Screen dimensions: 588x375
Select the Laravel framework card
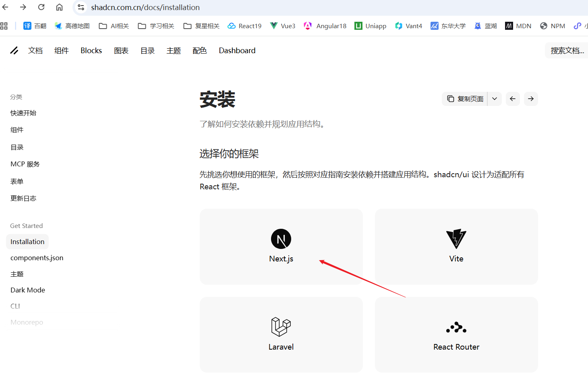(281, 334)
